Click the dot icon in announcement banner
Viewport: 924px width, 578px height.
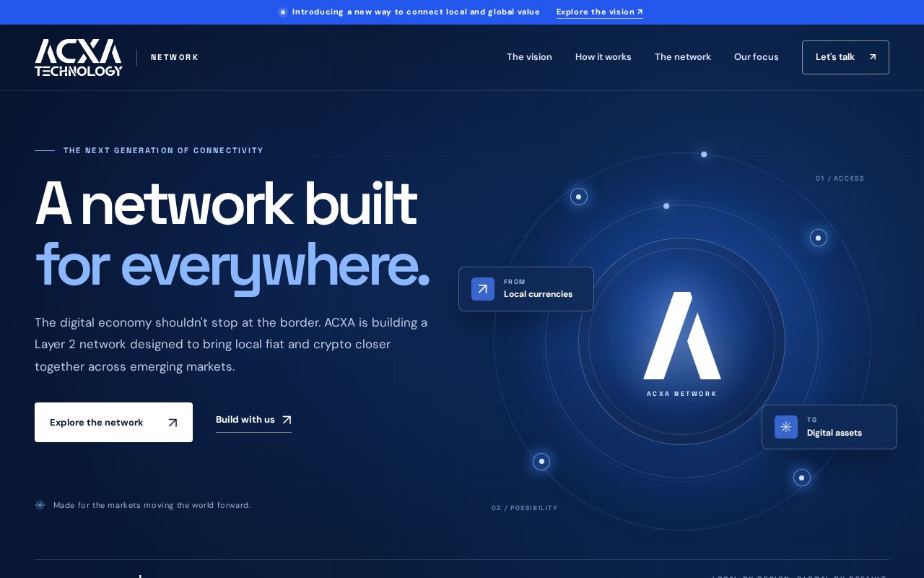[283, 12]
